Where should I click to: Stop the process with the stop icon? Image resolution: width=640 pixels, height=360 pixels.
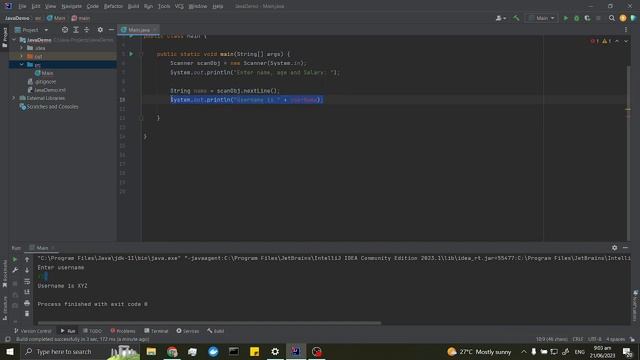[x=598, y=18]
